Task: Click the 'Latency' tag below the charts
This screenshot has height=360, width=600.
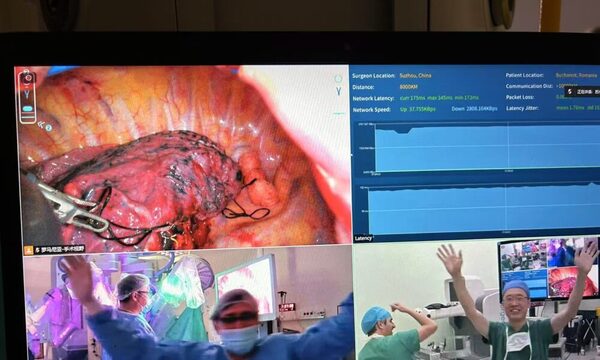Action: (x=363, y=238)
